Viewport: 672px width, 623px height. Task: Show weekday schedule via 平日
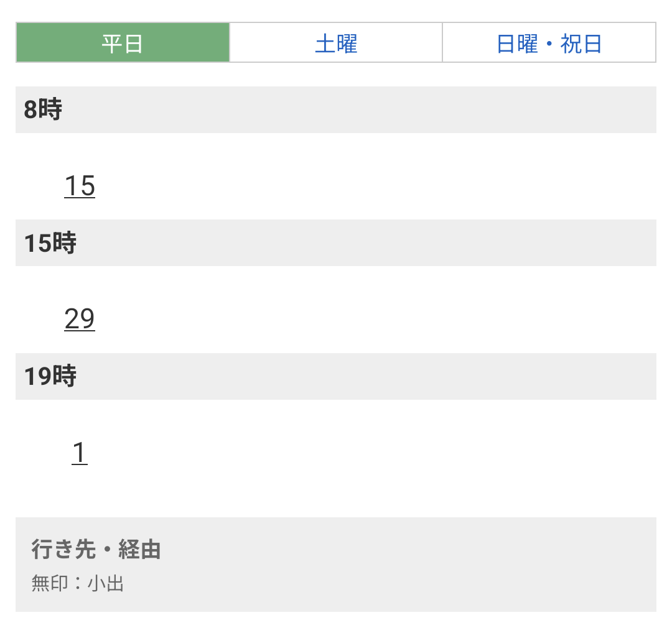click(123, 43)
